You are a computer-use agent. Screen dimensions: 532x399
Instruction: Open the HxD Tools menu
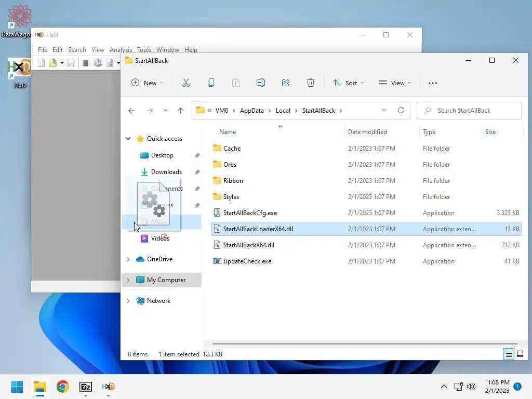[144, 49]
